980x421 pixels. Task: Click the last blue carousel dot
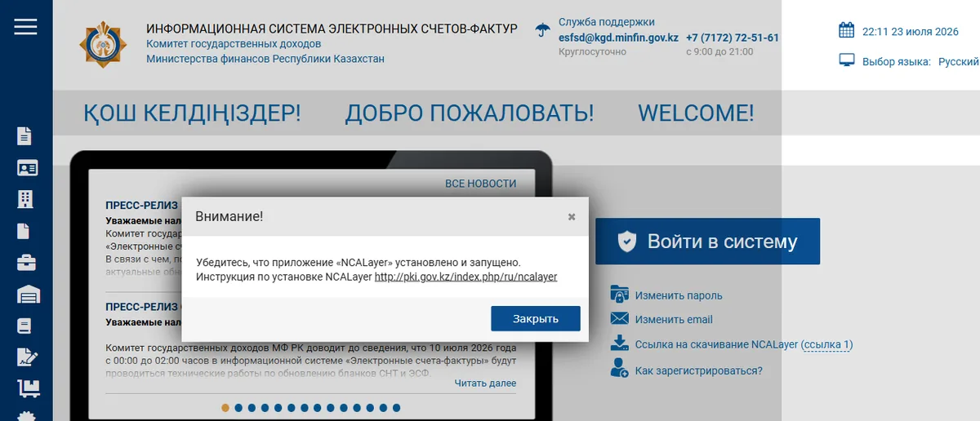pos(396,406)
